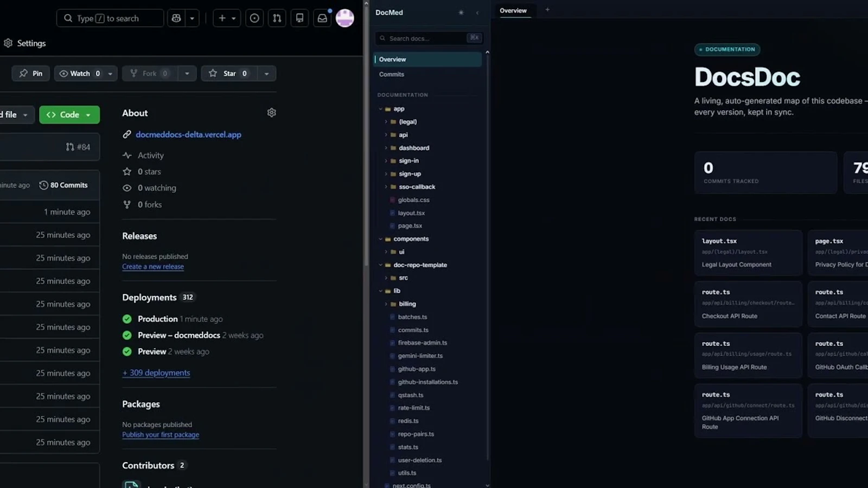Screen dimensions: 868x488
Task: Star the repository
Action: point(228,74)
